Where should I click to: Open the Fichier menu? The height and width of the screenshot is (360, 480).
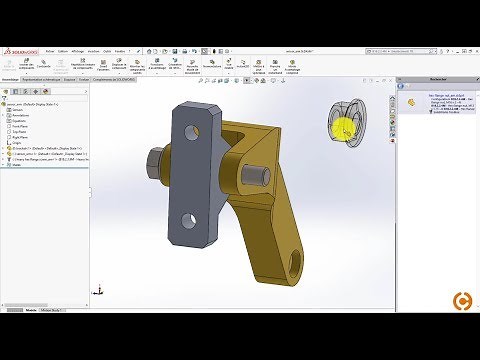[50, 51]
